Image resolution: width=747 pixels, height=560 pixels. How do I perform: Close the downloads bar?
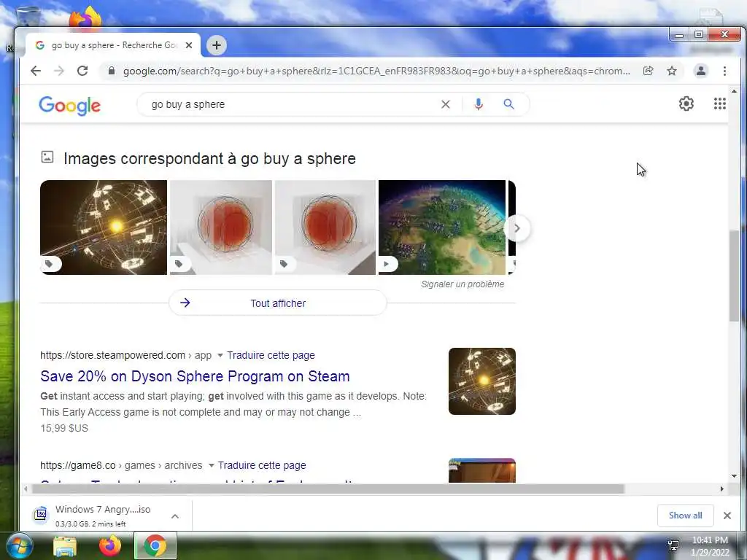pos(727,516)
